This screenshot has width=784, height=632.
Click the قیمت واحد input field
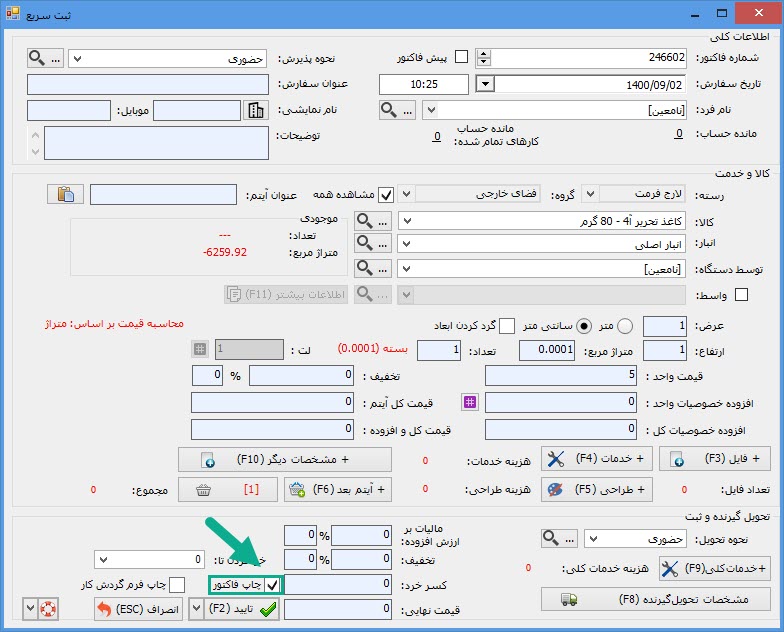click(560, 375)
